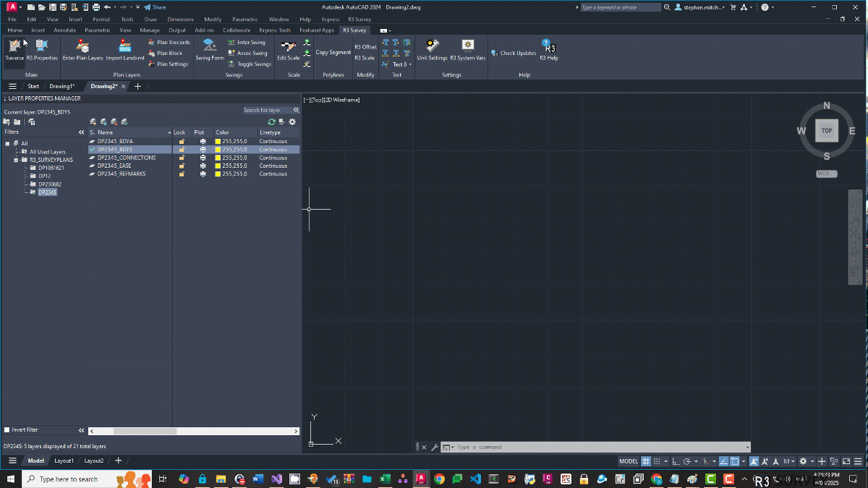Click the Edit Scale tool

tap(289, 50)
